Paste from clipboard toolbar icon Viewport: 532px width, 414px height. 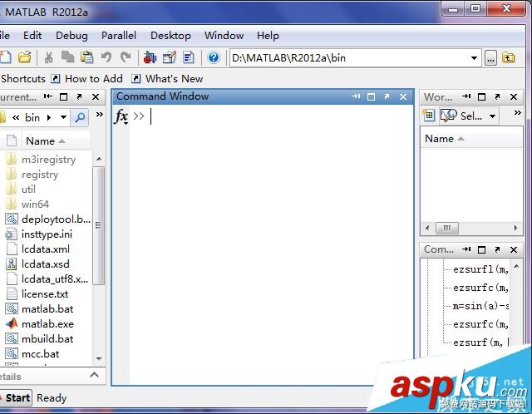[x=87, y=57]
